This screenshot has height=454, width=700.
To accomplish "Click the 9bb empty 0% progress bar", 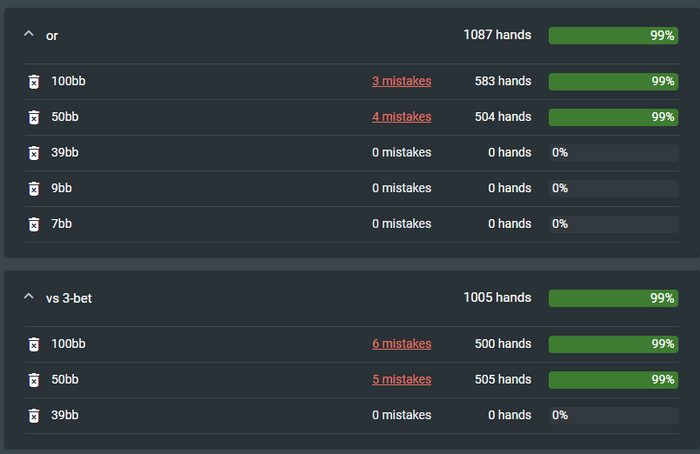I will click(x=613, y=188).
